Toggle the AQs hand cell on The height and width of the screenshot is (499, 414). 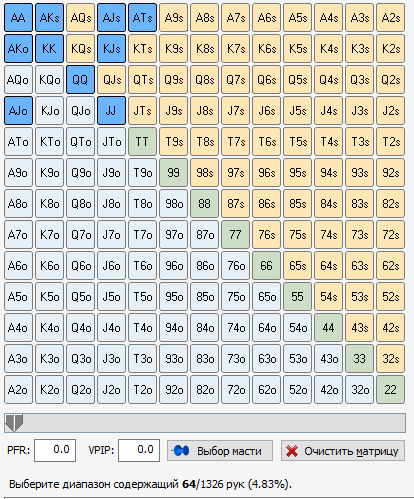click(x=80, y=18)
